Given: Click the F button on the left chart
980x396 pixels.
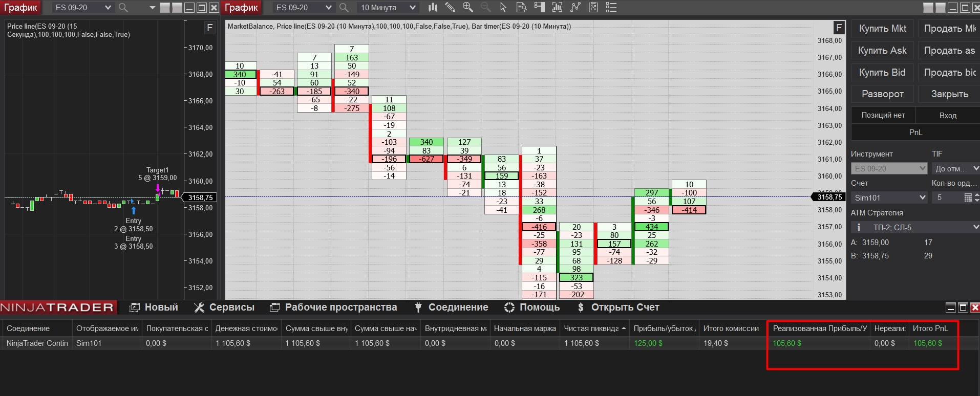Looking at the screenshot, I should point(209,28).
